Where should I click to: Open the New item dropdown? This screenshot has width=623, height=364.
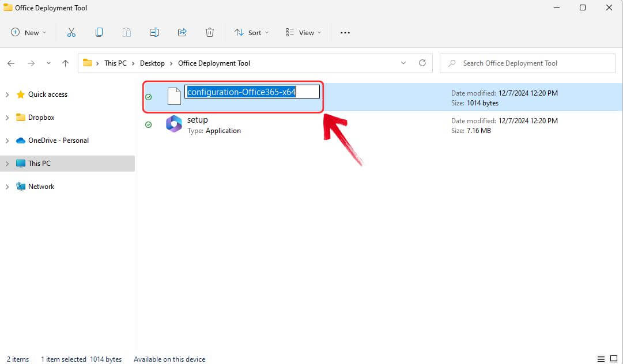pyautogui.click(x=28, y=33)
